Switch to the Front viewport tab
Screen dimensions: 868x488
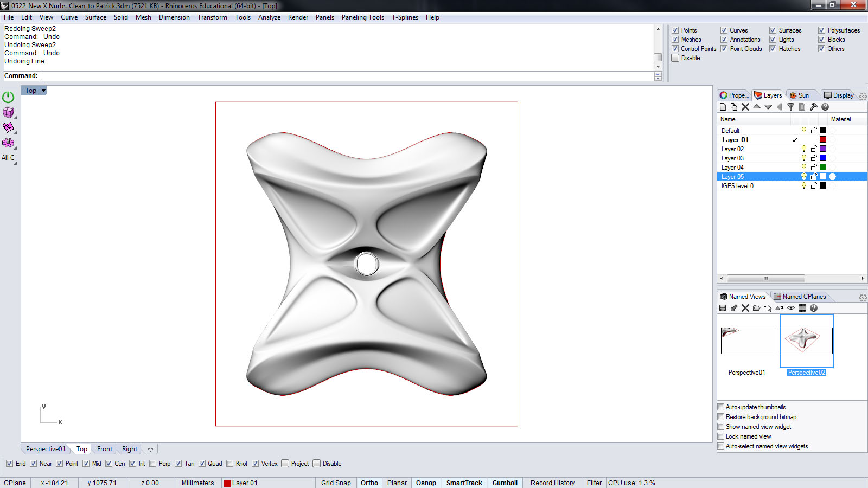tap(105, 449)
